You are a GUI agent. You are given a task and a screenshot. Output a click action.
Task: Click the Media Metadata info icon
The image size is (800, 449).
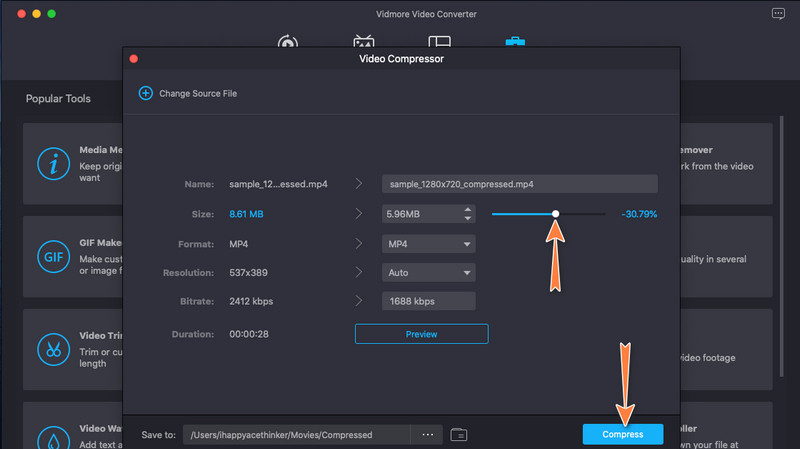click(52, 163)
